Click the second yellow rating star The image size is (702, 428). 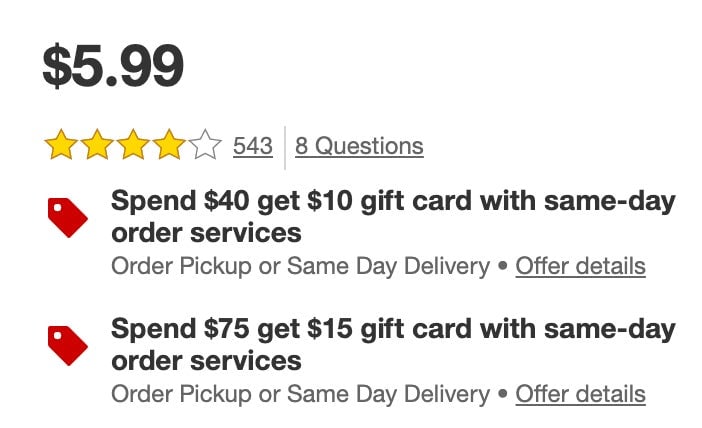pos(97,145)
